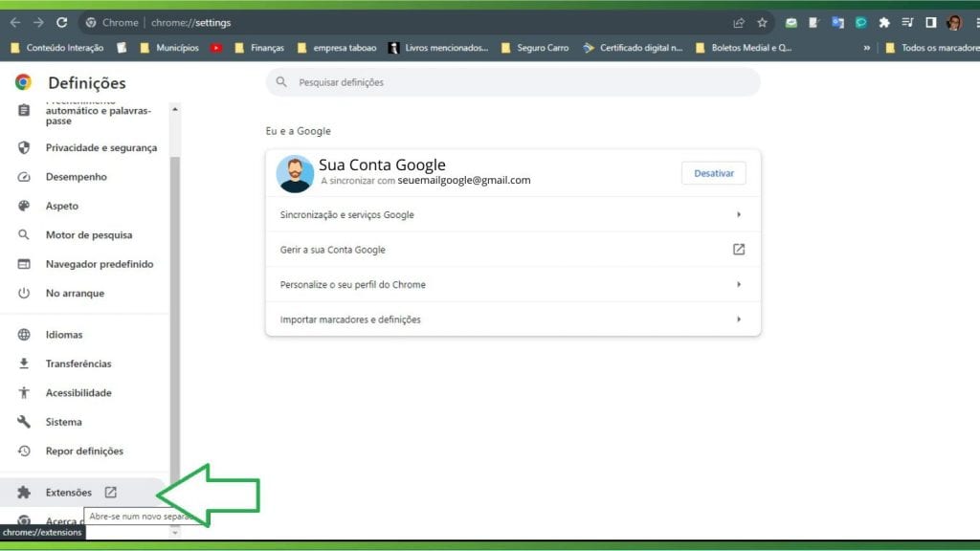Click the Desativar sync button
The image size is (980, 551).
coord(714,173)
